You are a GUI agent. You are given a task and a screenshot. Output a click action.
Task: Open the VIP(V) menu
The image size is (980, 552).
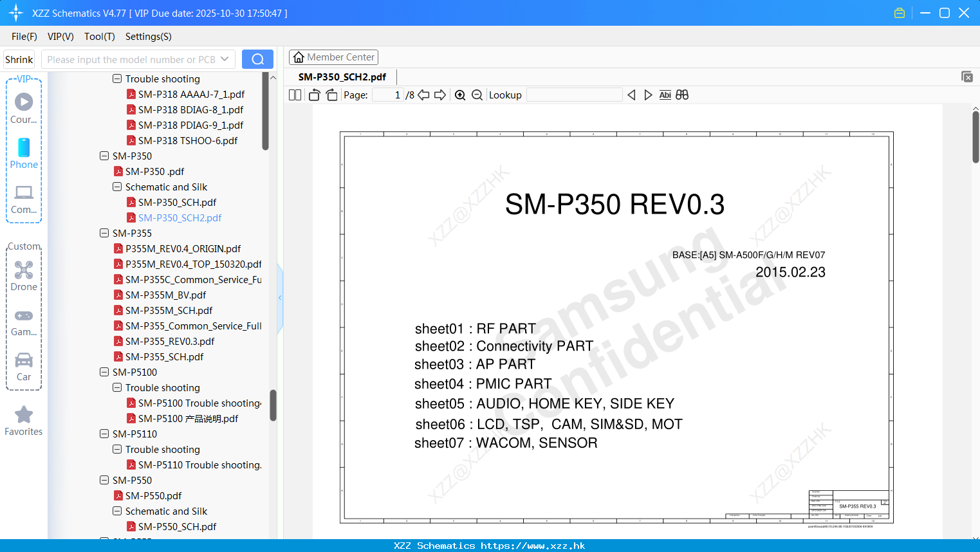(60, 37)
